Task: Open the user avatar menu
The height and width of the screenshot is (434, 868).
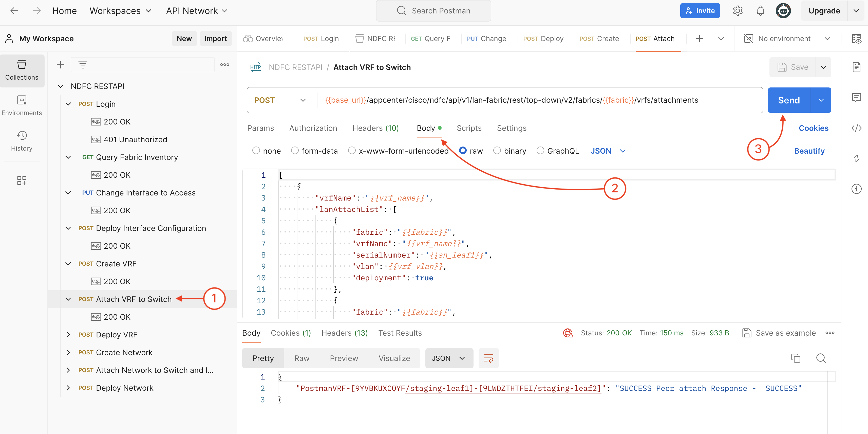Action: click(783, 11)
